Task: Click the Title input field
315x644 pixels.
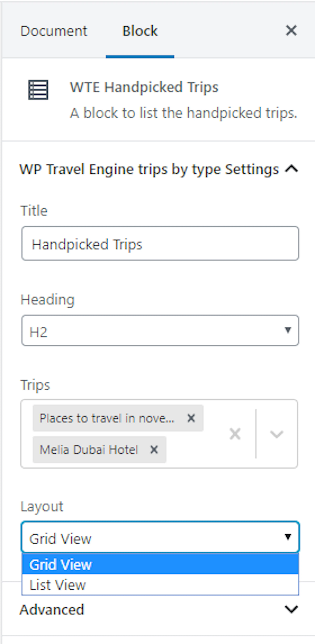Action: pos(160,243)
